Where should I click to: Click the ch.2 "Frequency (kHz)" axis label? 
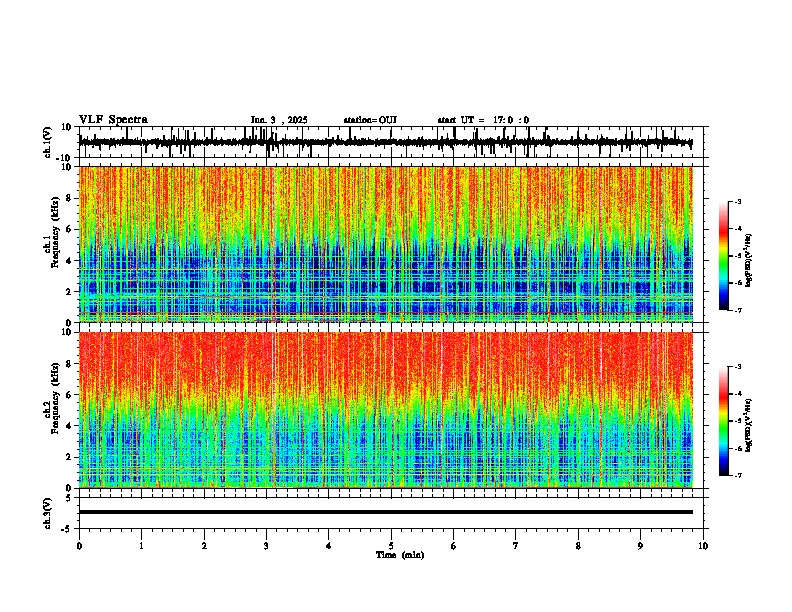56,398
